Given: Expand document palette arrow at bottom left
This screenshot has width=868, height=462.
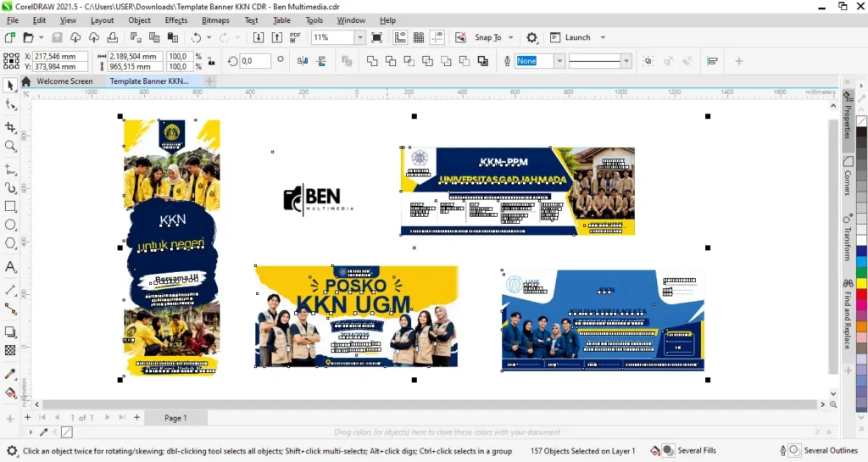Looking at the screenshot, I should [31, 431].
